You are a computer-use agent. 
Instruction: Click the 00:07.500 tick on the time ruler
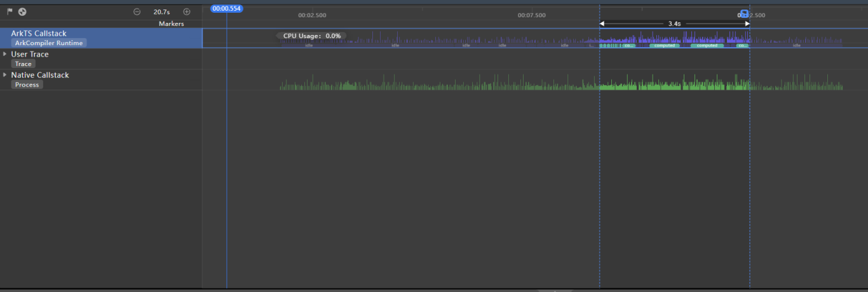[x=531, y=15]
